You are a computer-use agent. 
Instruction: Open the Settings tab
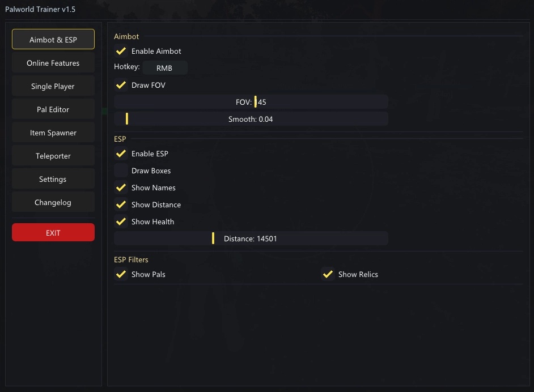pos(53,178)
